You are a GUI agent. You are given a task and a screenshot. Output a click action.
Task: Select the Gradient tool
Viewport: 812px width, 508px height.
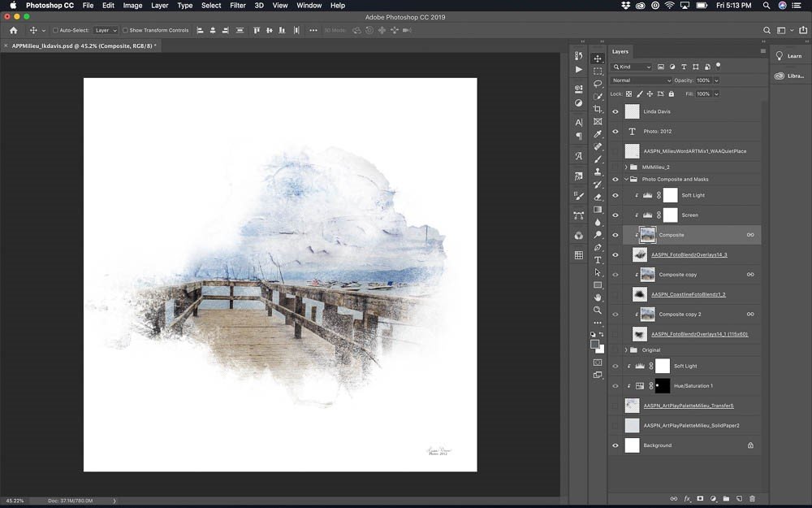[x=598, y=210]
